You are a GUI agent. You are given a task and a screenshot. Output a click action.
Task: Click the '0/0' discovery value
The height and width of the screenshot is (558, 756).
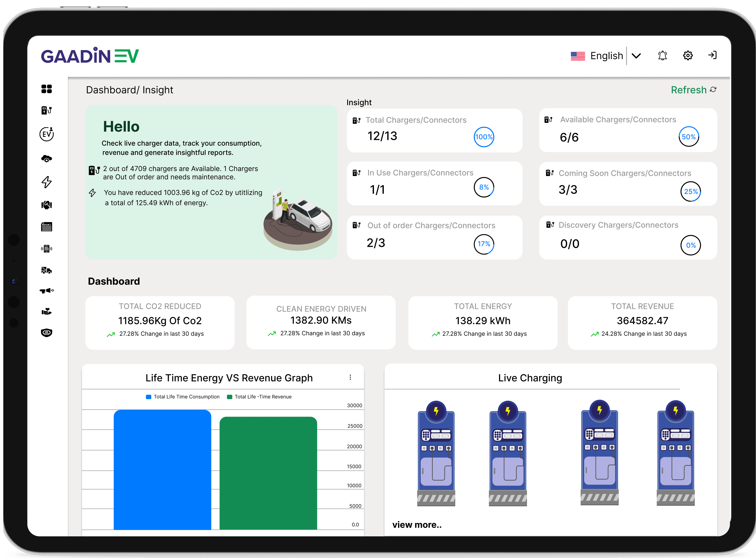tap(570, 244)
